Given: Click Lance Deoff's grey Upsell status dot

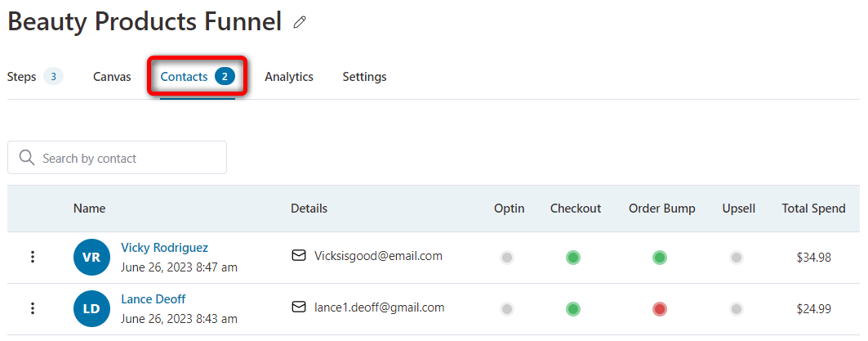Looking at the screenshot, I should pos(736,309).
